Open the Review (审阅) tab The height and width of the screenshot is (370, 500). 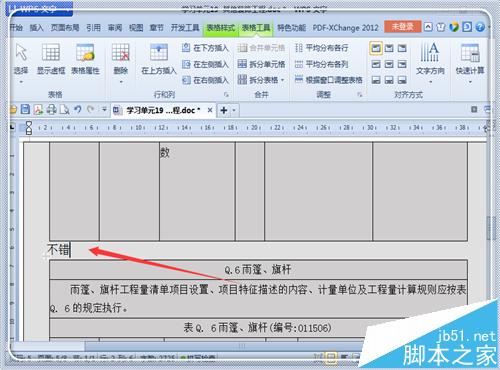coord(115,27)
